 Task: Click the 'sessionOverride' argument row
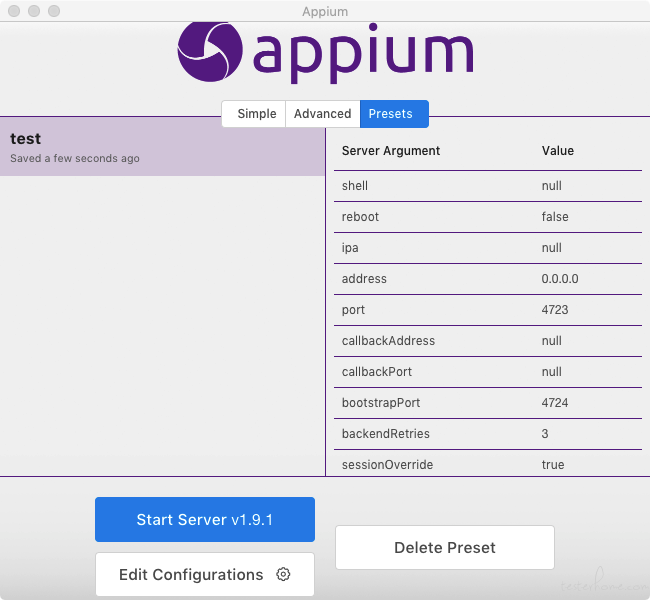[x=488, y=464]
